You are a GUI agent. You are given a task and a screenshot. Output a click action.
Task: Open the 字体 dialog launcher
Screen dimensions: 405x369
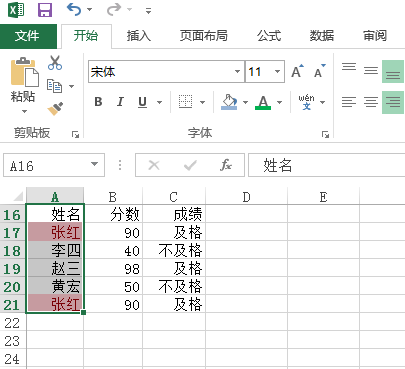325,134
